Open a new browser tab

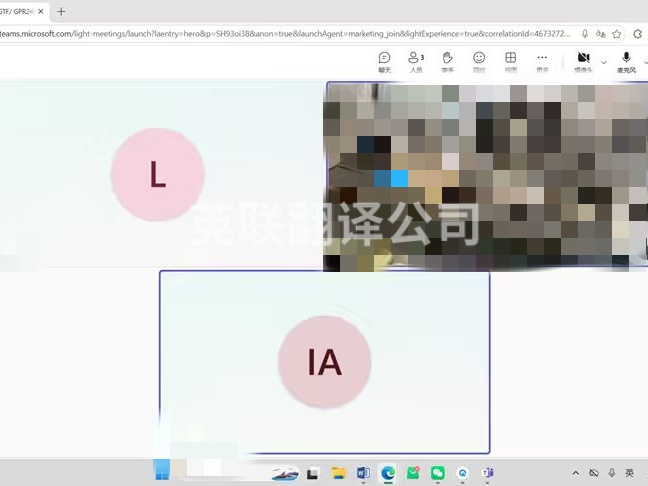click(x=61, y=12)
